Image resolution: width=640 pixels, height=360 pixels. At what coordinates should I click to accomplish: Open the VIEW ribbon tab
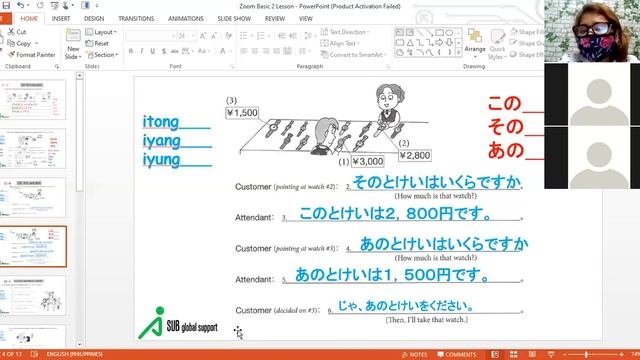[x=305, y=19]
